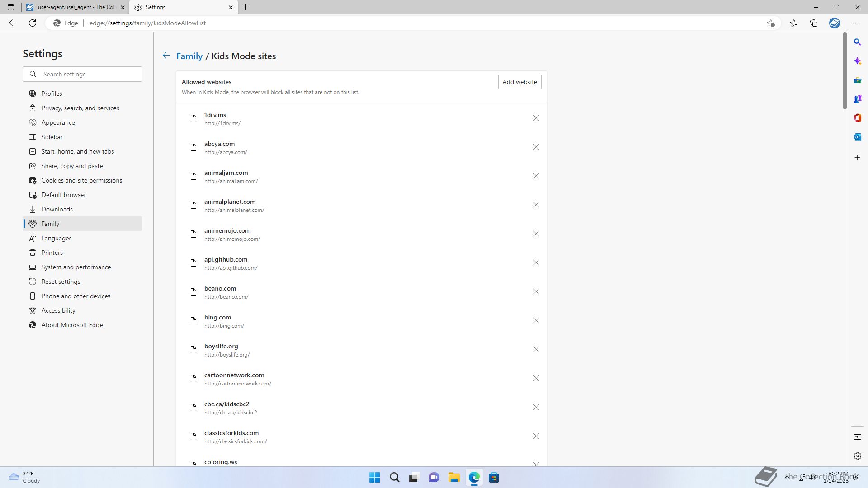Open Microsoft Store from taskbar
Viewport: 868px width, 488px height.
tap(494, 478)
